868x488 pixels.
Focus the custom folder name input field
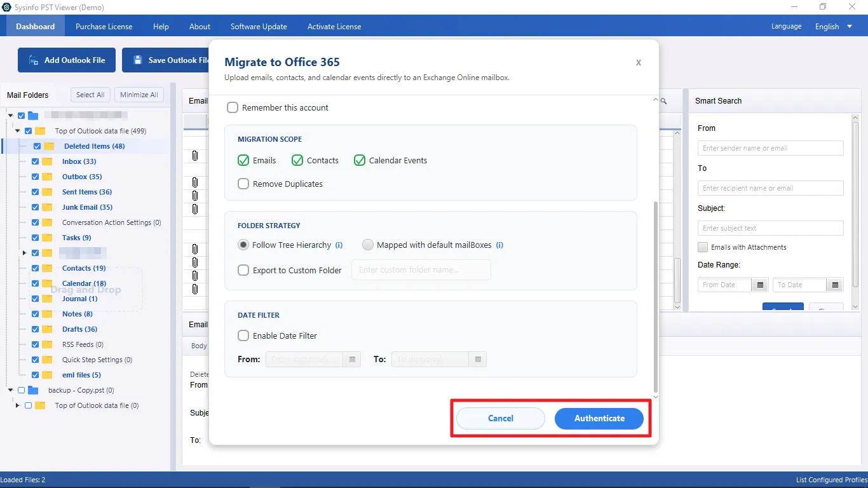coord(421,269)
